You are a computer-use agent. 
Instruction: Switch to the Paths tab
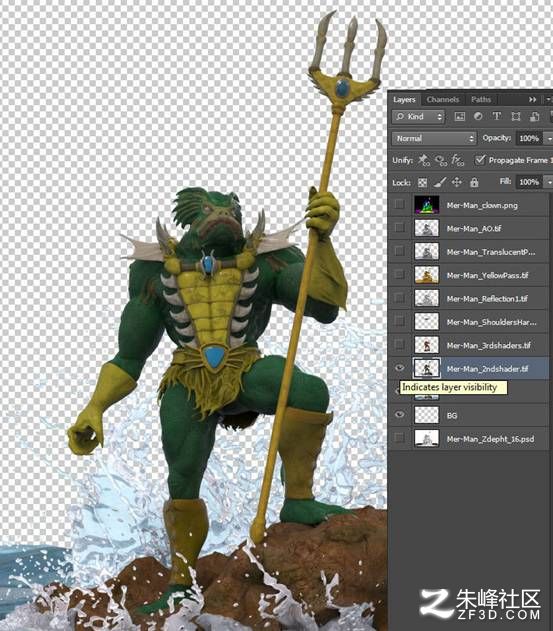(481, 99)
